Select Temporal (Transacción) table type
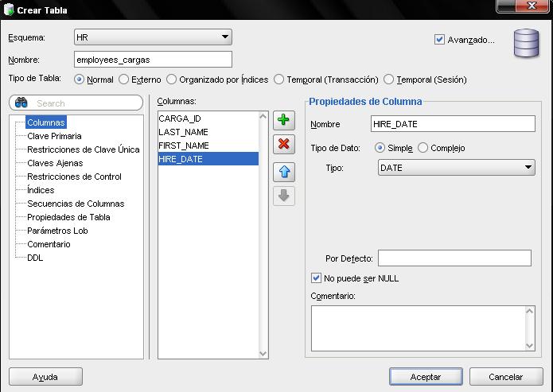Viewport: 553px width, 392px height. (x=278, y=80)
